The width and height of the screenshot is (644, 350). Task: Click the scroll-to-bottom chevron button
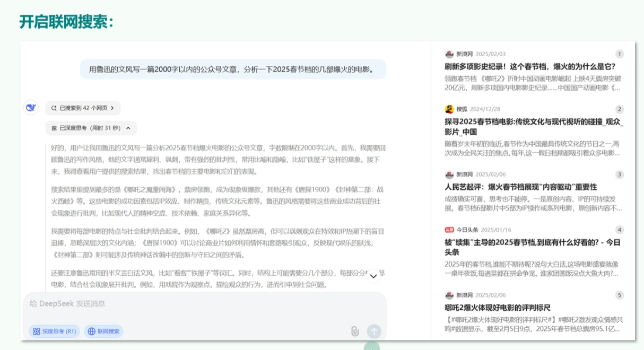click(373, 276)
